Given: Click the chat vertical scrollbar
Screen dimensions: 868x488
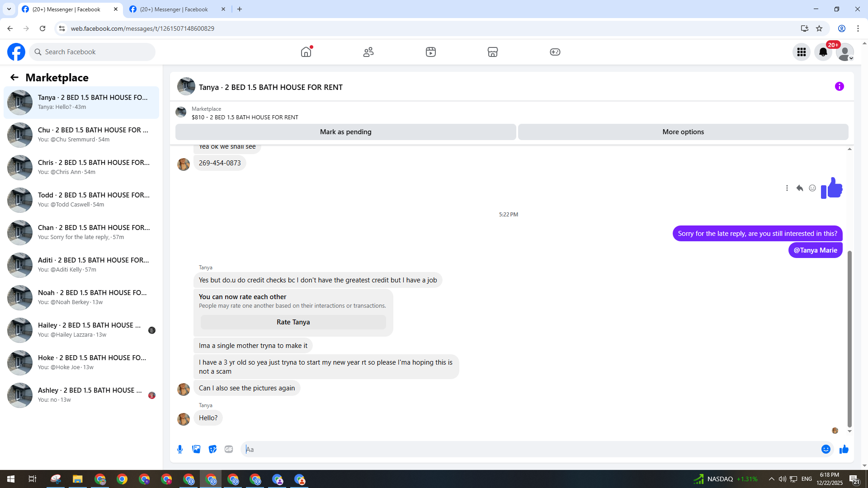Looking at the screenshot, I should pyautogui.click(x=849, y=339).
